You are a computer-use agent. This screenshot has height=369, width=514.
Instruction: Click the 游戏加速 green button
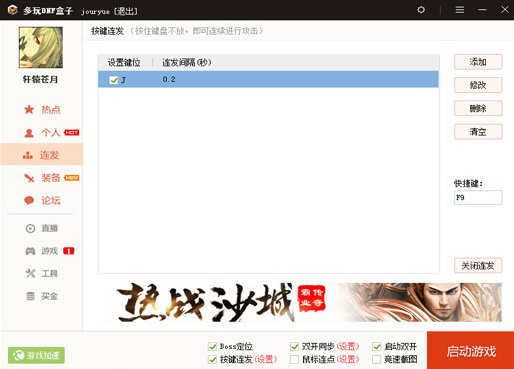click(36, 355)
